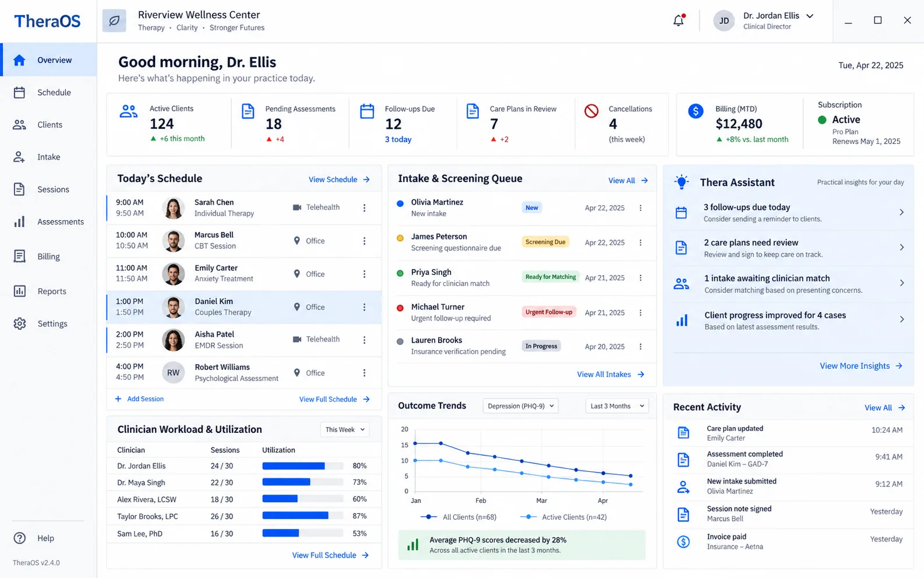Open options menu for Robert Williams session
This screenshot has height=578, width=924.
(365, 373)
